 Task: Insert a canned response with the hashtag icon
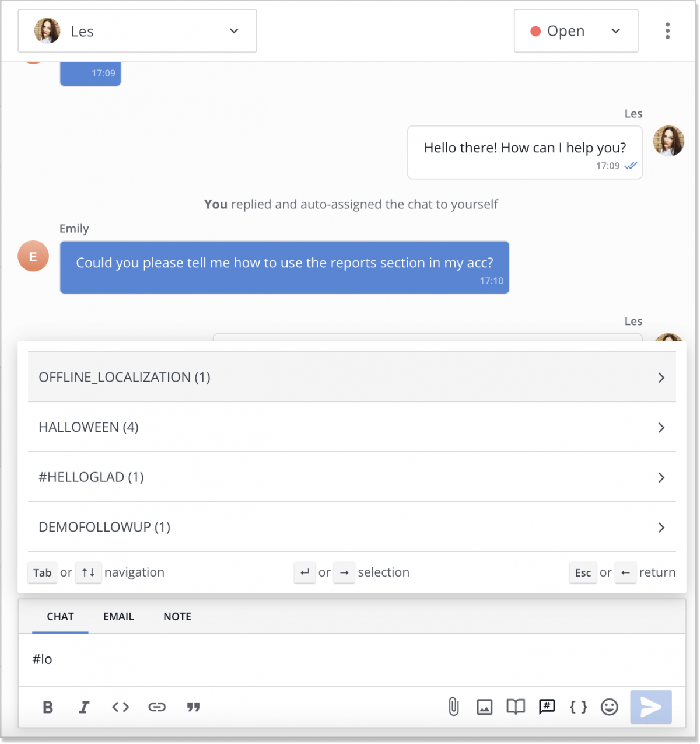point(547,707)
